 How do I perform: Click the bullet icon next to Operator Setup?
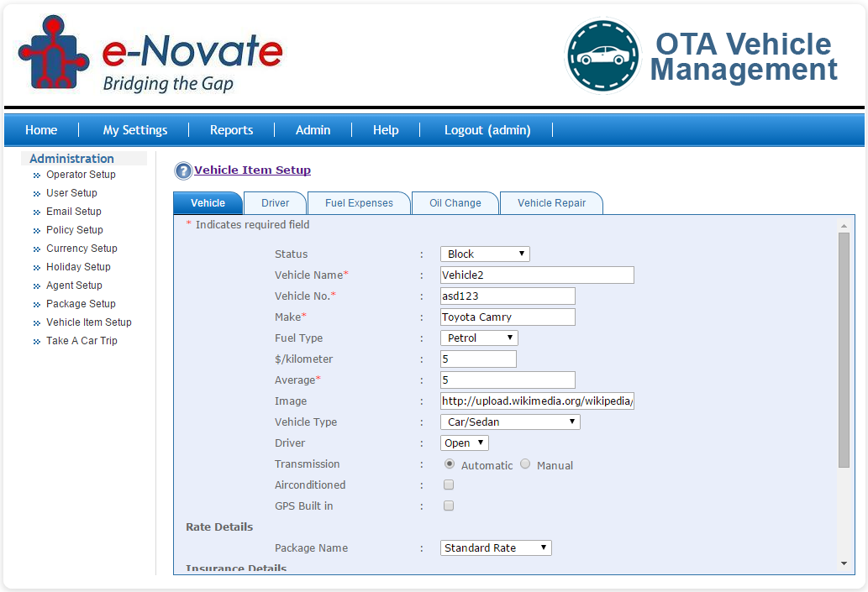click(x=35, y=175)
